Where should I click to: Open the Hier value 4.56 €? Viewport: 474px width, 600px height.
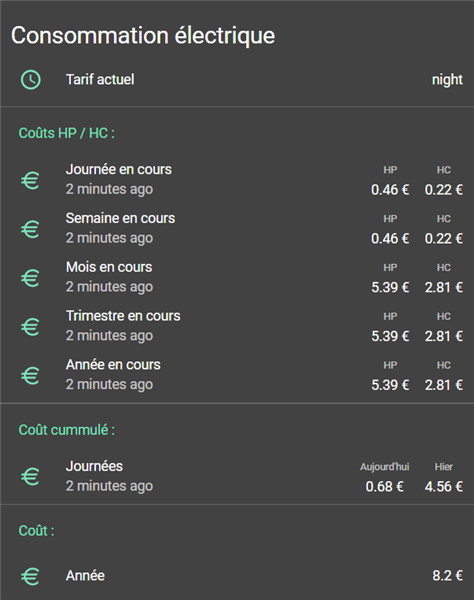(444, 487)
